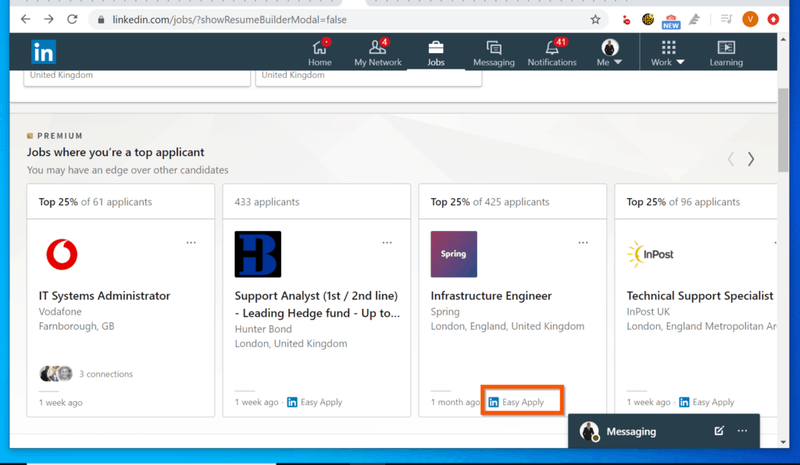Click the LinkedIn logo

click(x=43, y=52)
